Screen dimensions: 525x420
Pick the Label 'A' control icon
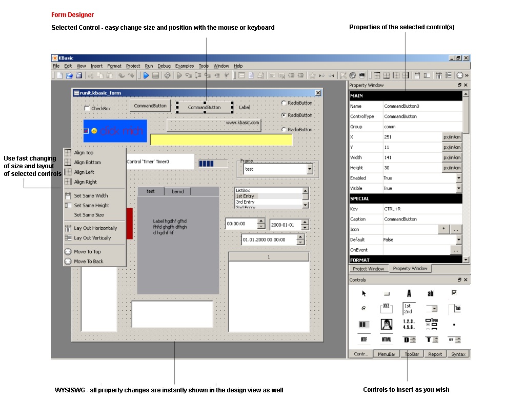click(x=409, y=293)
